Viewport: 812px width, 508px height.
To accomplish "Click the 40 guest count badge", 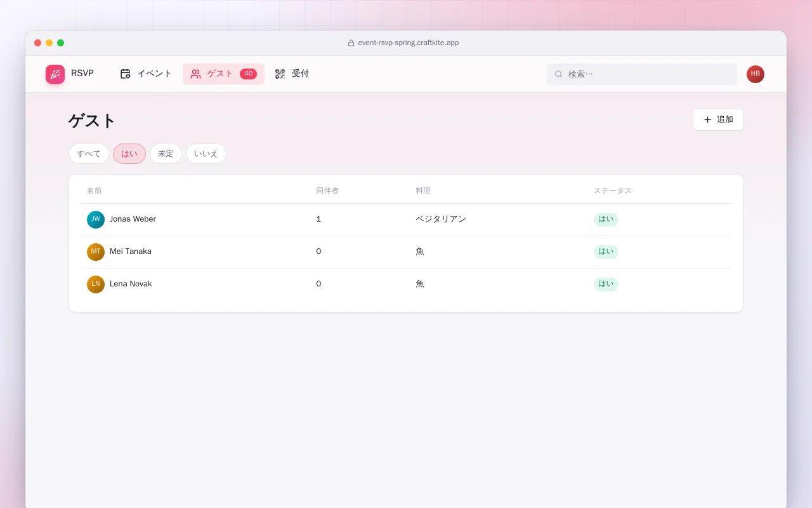I will tap(248, 74).
